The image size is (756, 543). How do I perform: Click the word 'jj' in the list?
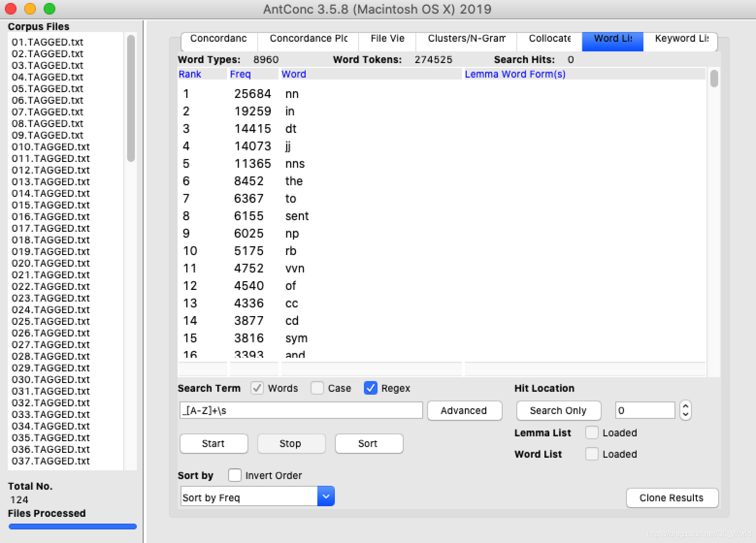click(x=288, y=146)
